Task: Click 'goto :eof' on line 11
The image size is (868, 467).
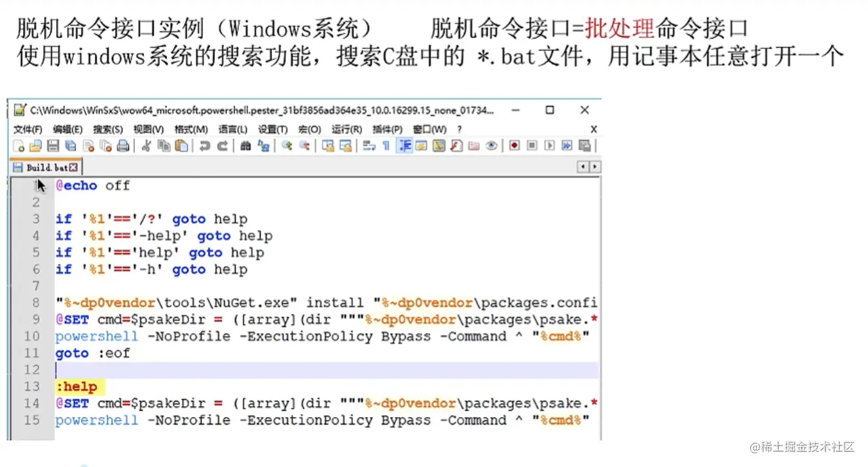Action: 92,353
